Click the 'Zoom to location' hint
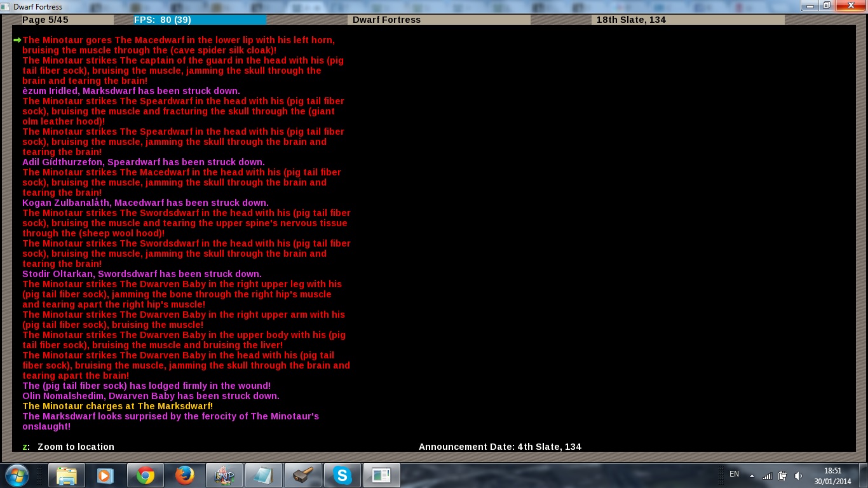The width and height of the screenshot is (868, 488). click(76, 447)
